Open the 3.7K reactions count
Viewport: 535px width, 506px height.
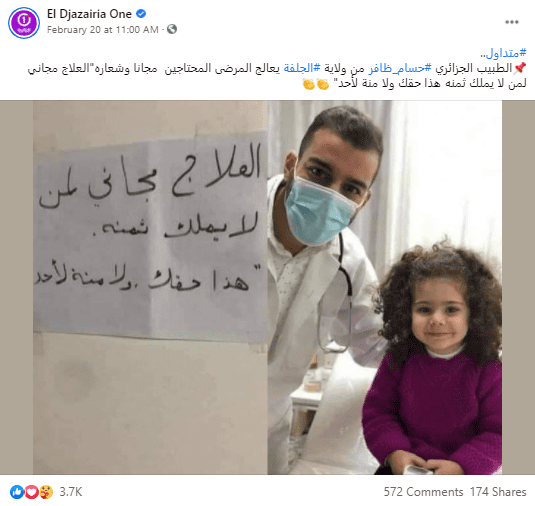pos(71,492)
